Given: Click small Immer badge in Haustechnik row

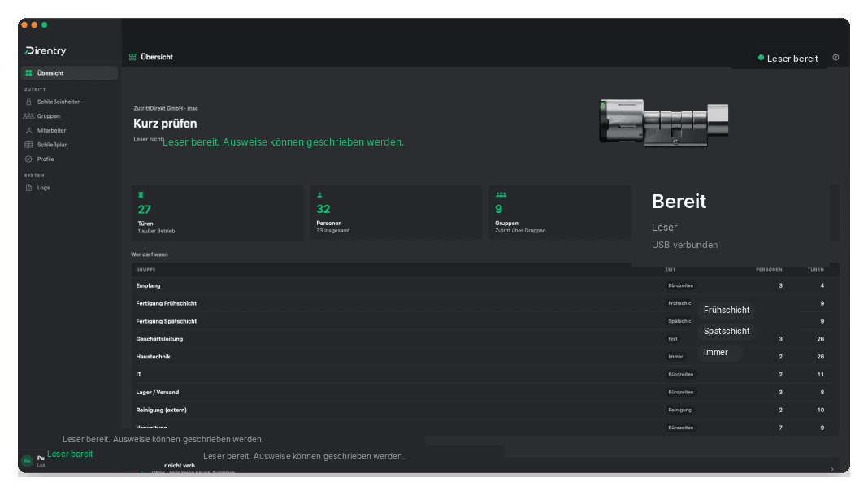Looking at the screenshot, I should (x=675, y=357).
